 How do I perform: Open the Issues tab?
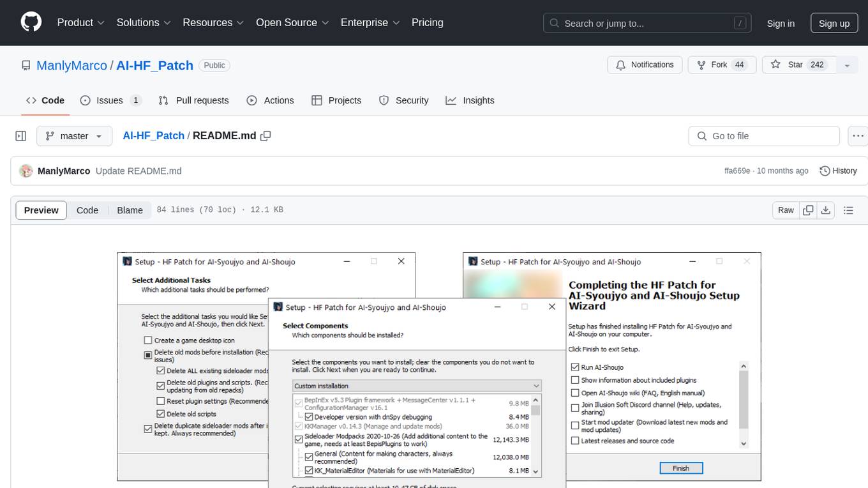110,100
